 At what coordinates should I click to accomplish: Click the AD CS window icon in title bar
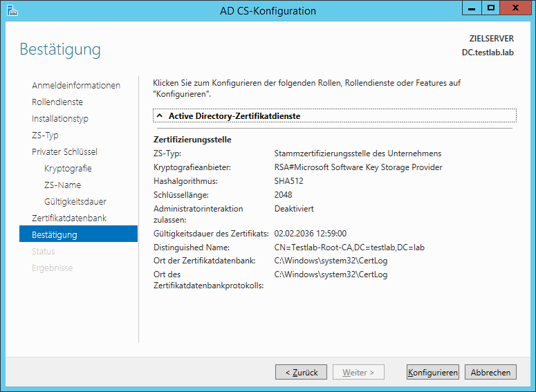(x=12, y=10)
